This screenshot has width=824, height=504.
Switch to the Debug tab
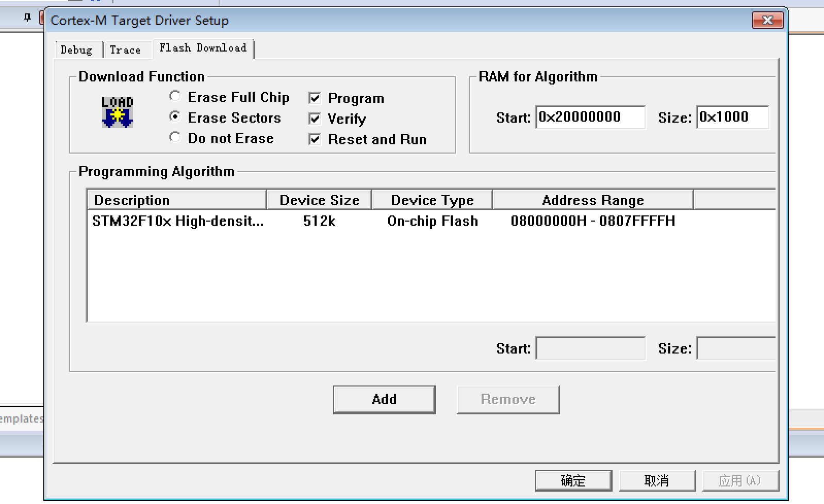(x=76, y=50)
